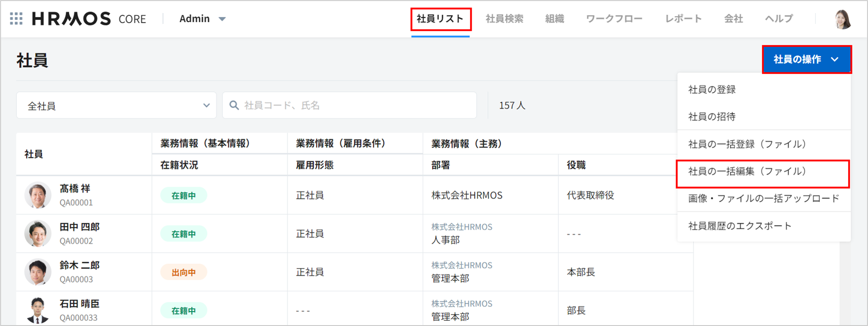Click 社員履歴のエクスポート menu entry

tap(740, 226)
